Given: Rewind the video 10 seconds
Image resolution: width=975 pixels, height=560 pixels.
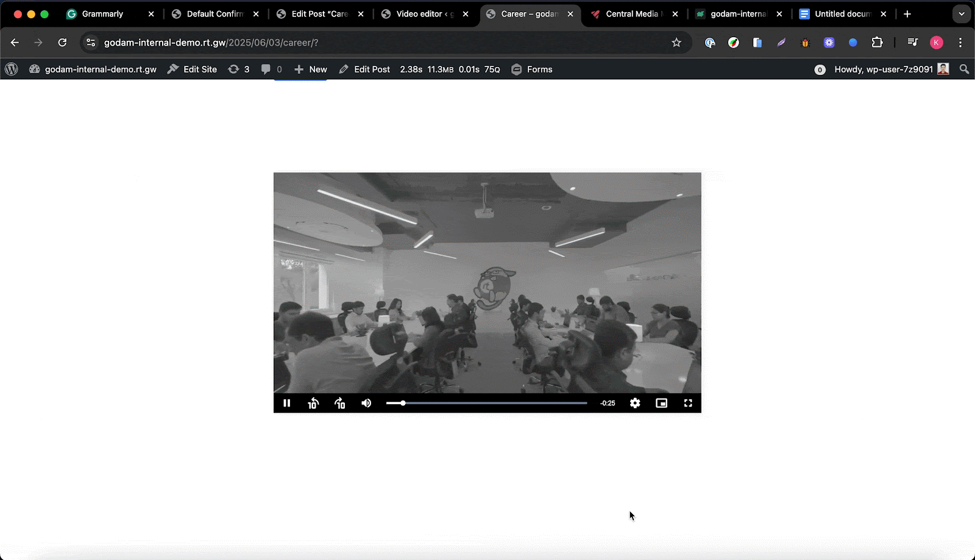Looking at the screenshot, I should [x=313, y=403].
